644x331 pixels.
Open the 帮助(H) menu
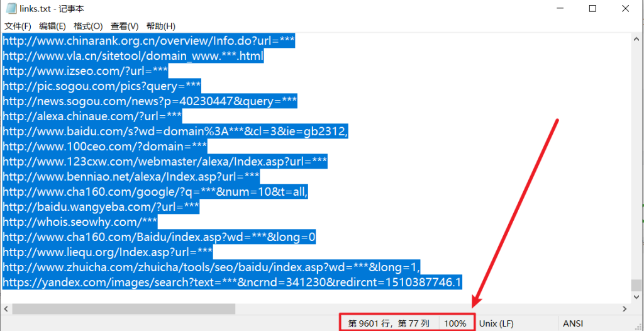160,26
